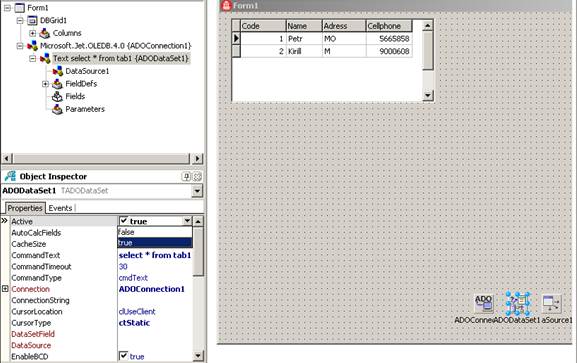Click the DataSource1 icon in tree
Viewport: 577px width, 363px height.
tap(57, 71)
